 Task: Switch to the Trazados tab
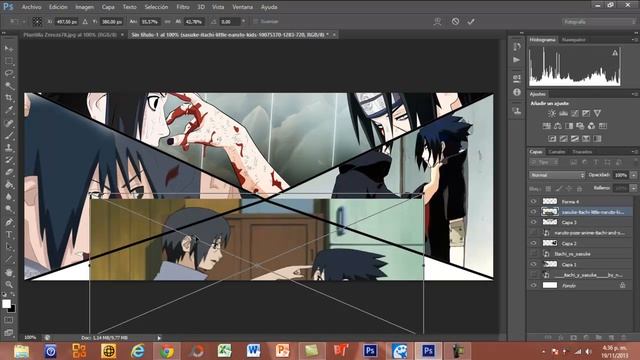(582, 152)
